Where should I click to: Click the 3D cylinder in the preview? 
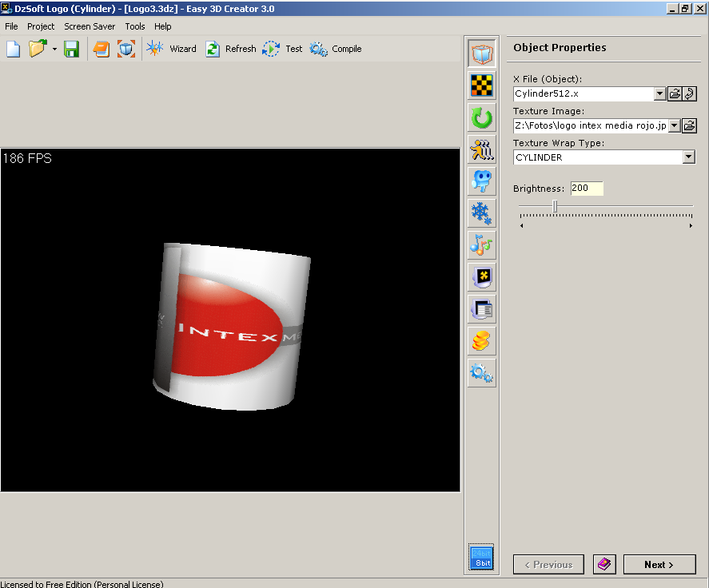tap(231, 326)
